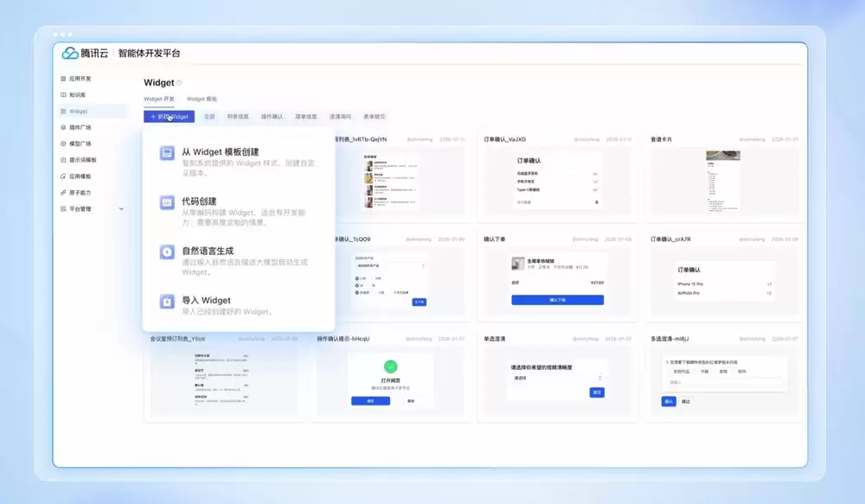Click the 应用模板 sidebar icon
Image resolution: width=865 pixels, height=504 pixels.
[64, 175]
